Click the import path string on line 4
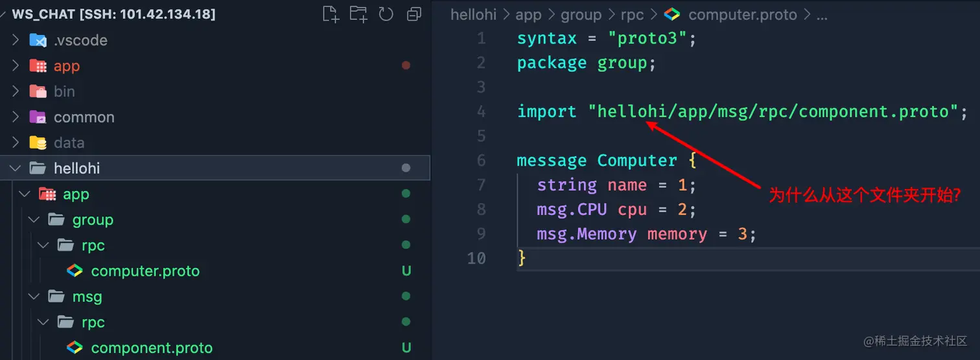 tap(773, 111)
